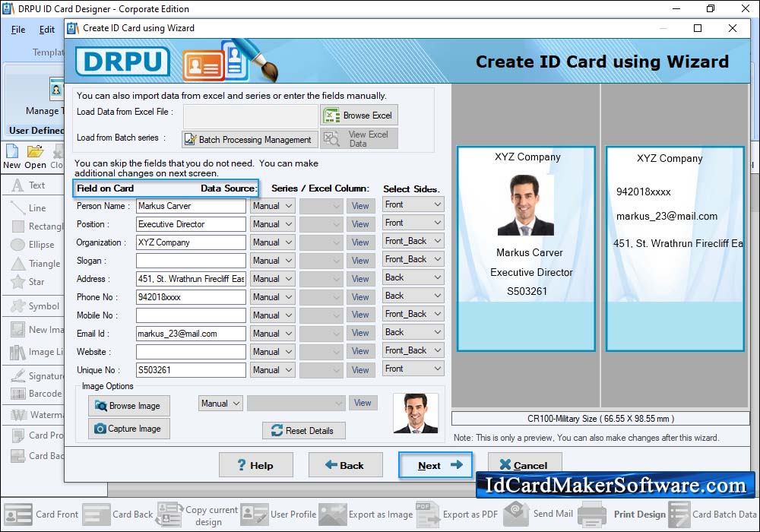
Task: Click the Help button
Action: pyautogui.click(x=256, y=465)
